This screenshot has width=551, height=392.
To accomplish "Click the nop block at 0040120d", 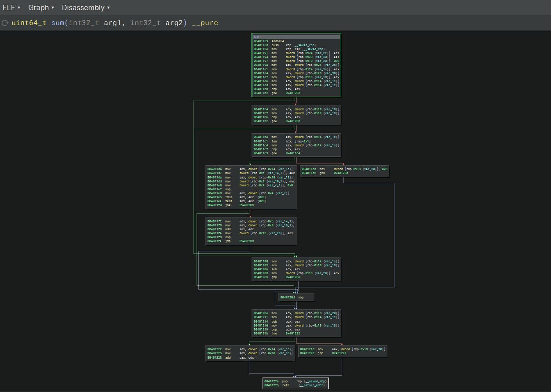I will coord(296,298).
